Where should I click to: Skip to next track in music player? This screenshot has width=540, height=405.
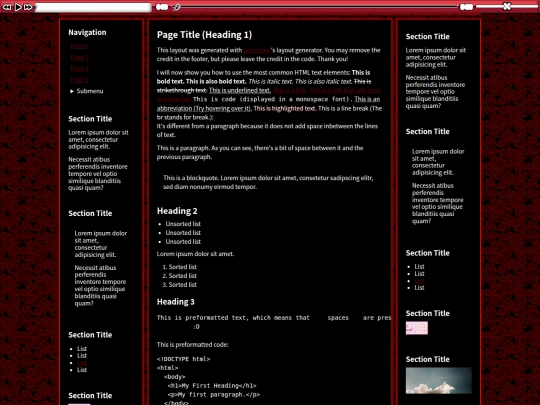point(28,7)
